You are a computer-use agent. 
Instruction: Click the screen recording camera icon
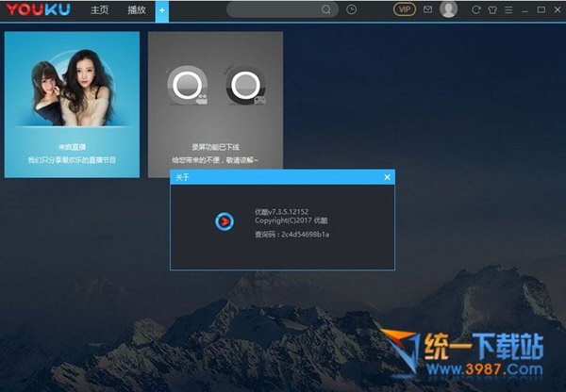click(x=185, y=88)
